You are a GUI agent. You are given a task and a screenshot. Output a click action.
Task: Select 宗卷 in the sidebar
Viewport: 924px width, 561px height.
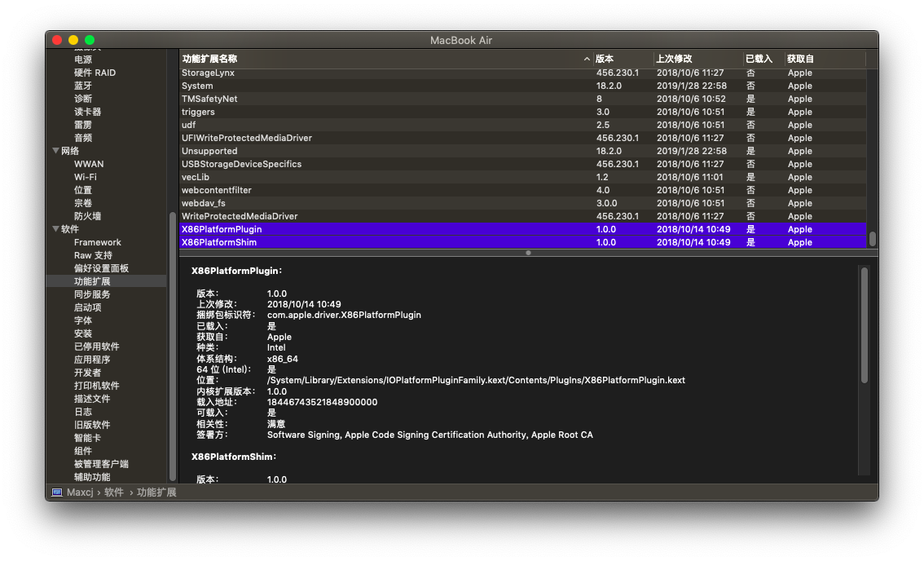click(83, 203)
